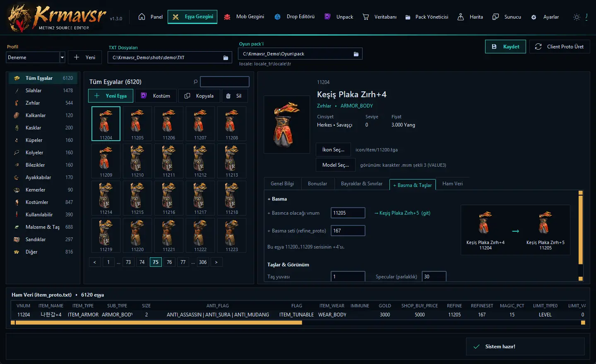Click the item search input field
596x364 pixels.
pos(225,81)
